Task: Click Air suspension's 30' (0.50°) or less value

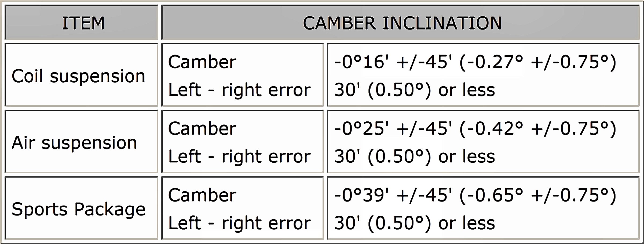Action: (415, 156)
